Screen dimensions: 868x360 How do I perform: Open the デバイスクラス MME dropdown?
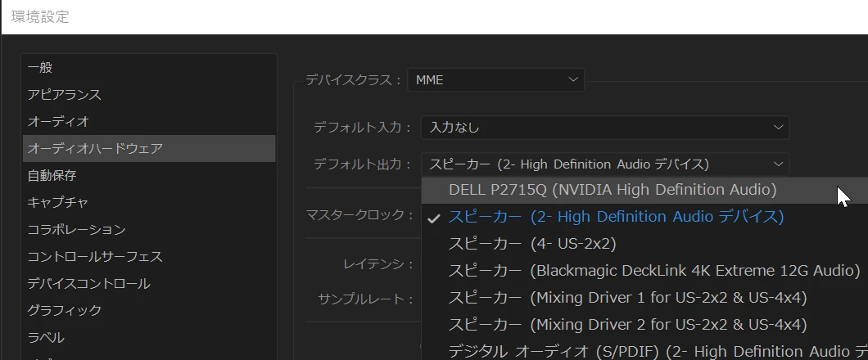coord(495,80)
